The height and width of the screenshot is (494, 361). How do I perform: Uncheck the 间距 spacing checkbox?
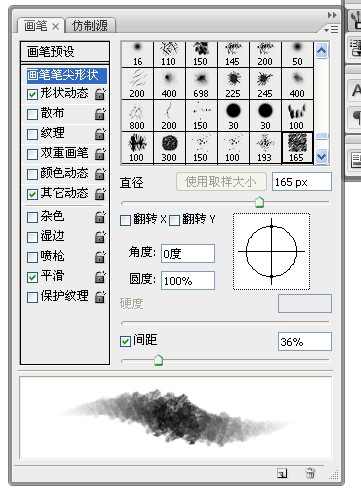pyautogui.click(x=125, y=341)
